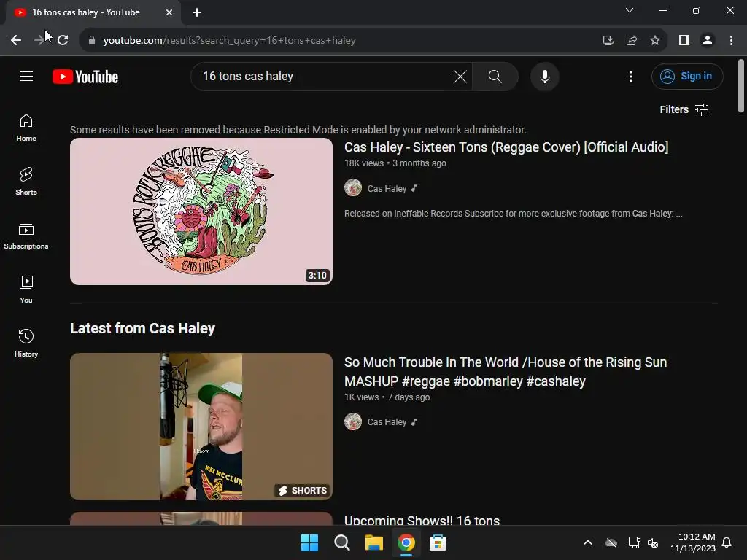Go back with the browser back arrow

pos(16,41)
